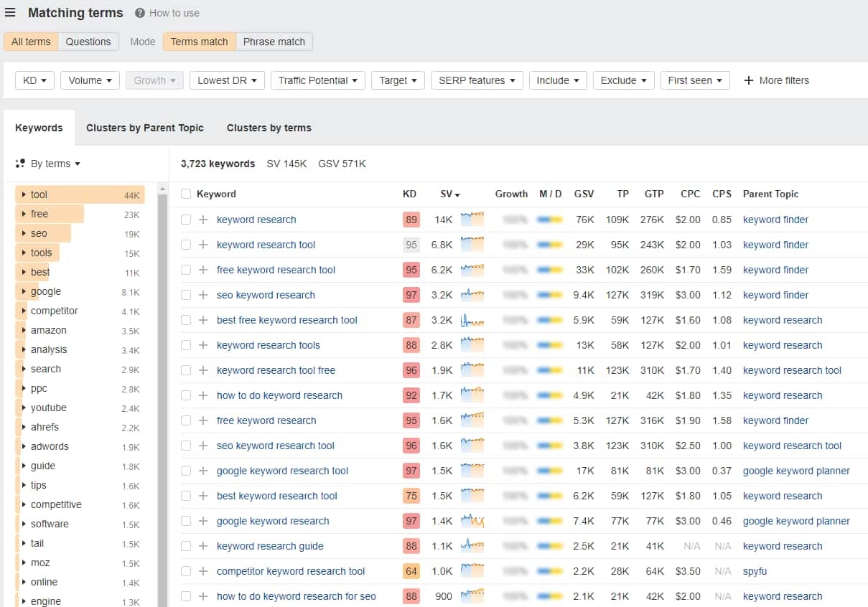Check the box for 'best keyword research tool'

[x=186, y=496]
